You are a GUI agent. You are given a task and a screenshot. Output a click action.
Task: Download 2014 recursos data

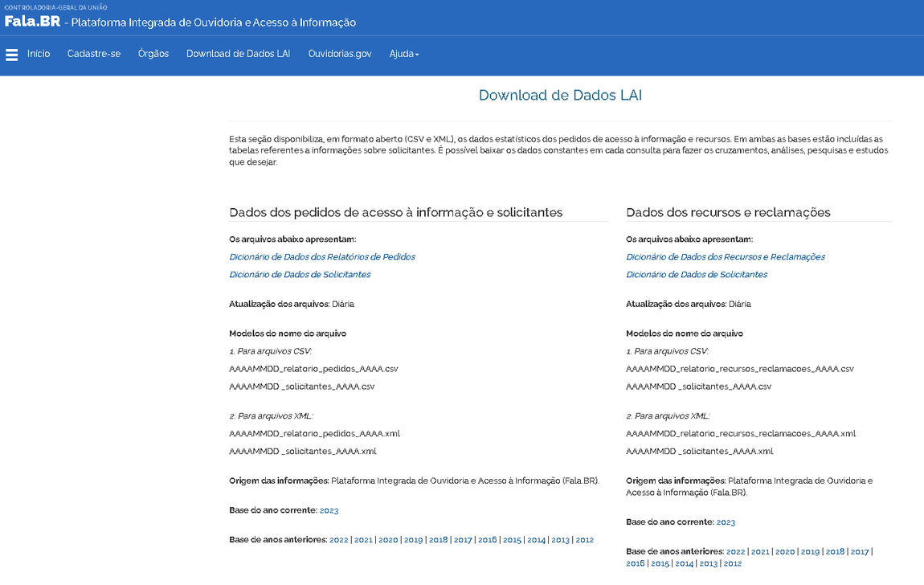[x=685, y=563]
